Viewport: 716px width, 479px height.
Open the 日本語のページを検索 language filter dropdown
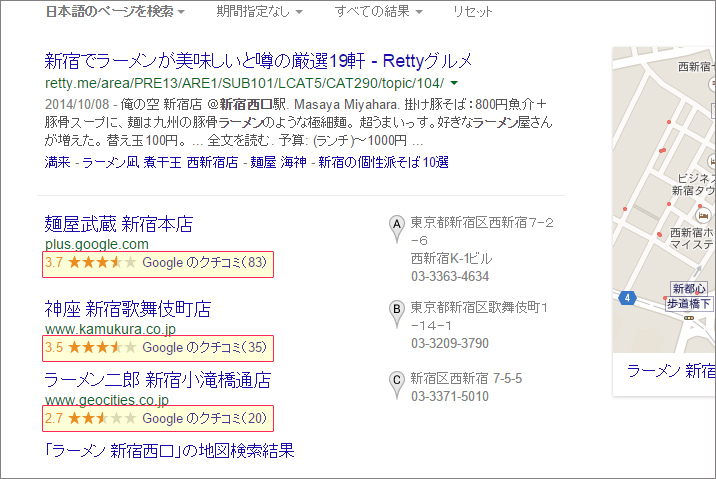pos(115,11)
